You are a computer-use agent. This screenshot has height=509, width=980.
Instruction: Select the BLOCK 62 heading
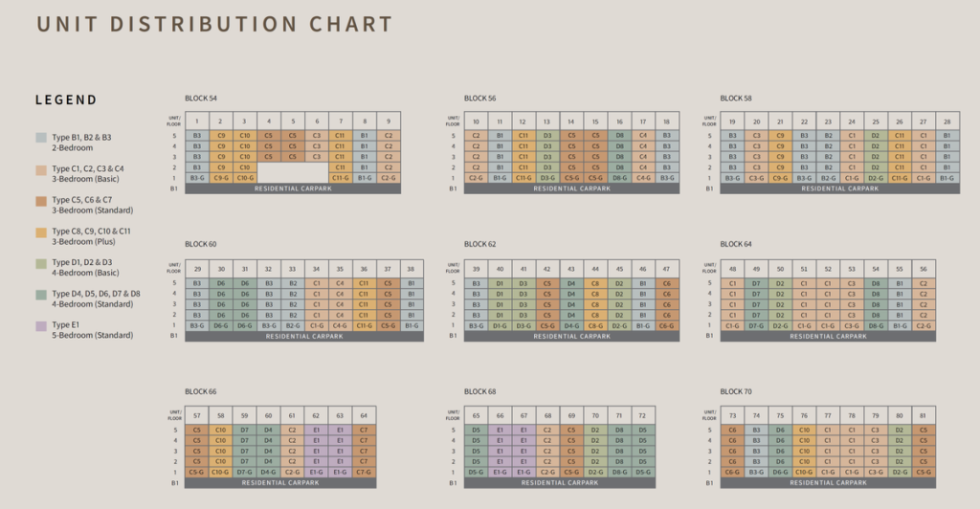pos(480,244)
